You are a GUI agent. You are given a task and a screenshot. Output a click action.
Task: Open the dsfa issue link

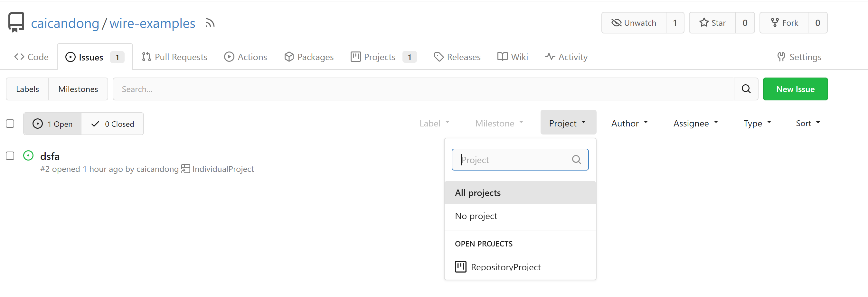point(50,156)
